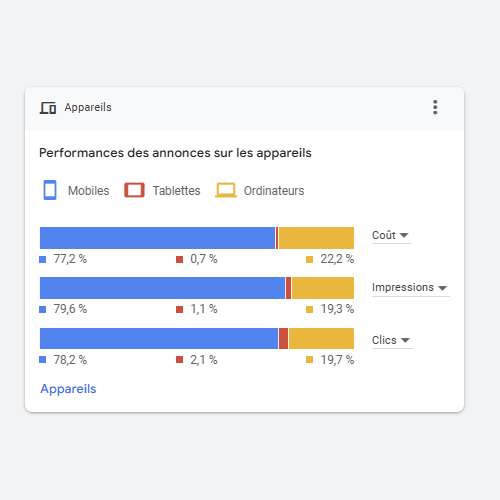This screenshot has height=500, width=500.
Task: Open the Impressions metric dropdown
Action: pos(410,287)
